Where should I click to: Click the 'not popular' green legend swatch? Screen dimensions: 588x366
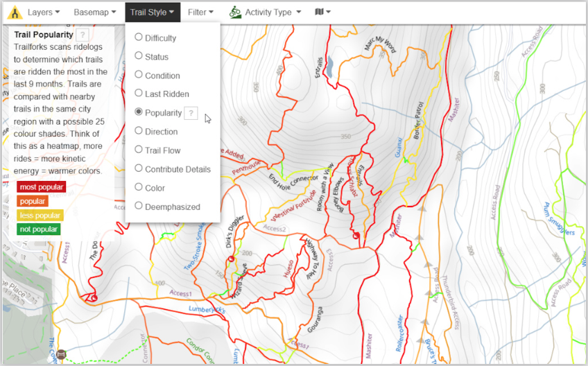(39, 229)
